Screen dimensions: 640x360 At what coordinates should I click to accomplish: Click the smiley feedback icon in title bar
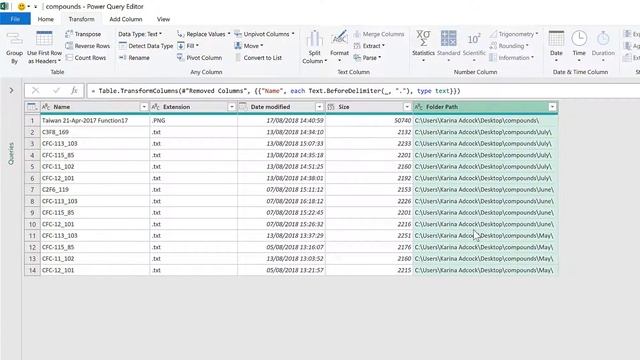(x=21, y=7)
